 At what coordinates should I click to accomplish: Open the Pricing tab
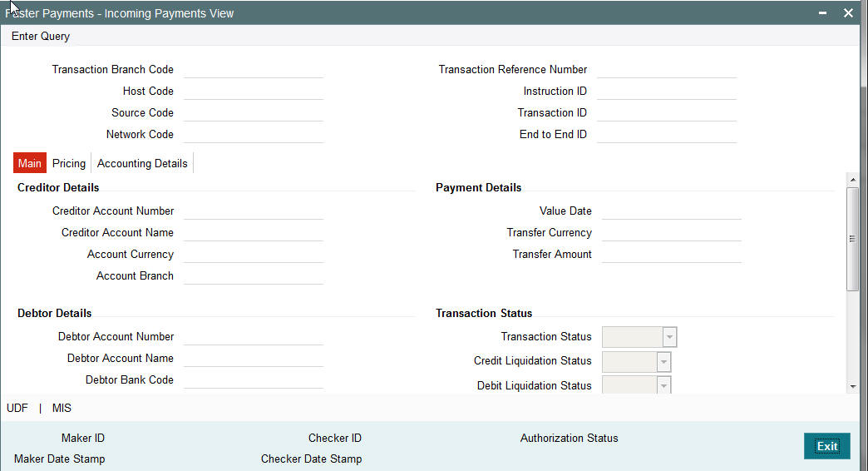tap(69, 163)
